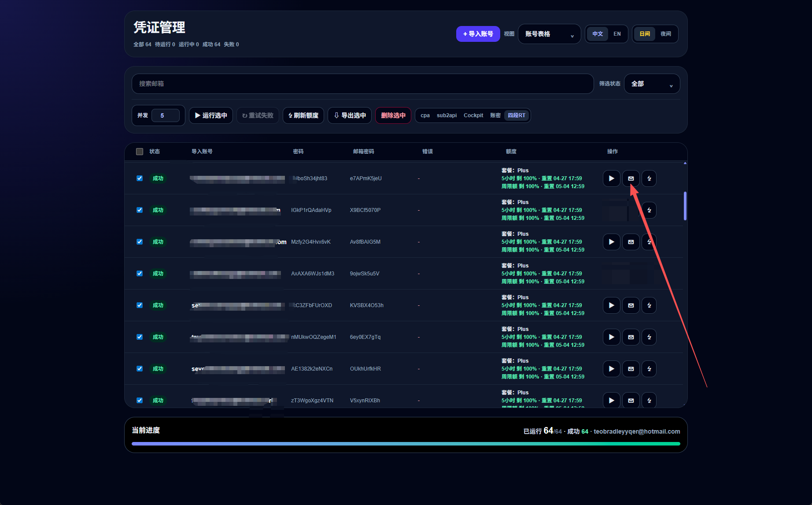Click the table's vertical scrollbar thumb
The width and height of the screenshot is (812, 505).
point(685,206)
